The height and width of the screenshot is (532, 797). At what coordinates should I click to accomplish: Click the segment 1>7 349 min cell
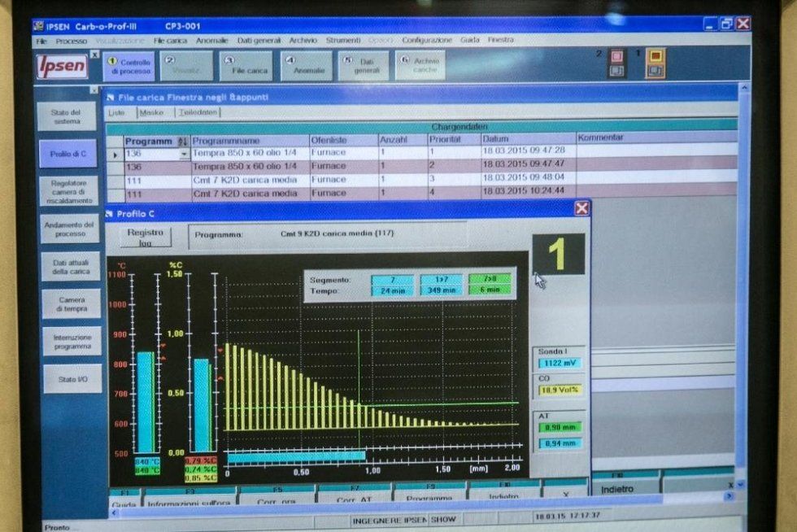pyautogui.click(x=441, y=290)
